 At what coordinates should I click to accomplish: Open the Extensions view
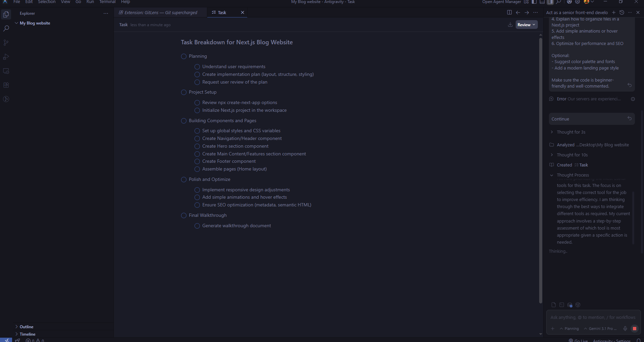(x=6, y=85)
